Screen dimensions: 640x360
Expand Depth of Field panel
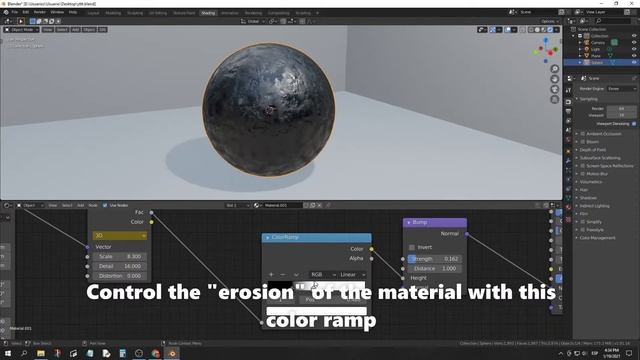point(592,150)
